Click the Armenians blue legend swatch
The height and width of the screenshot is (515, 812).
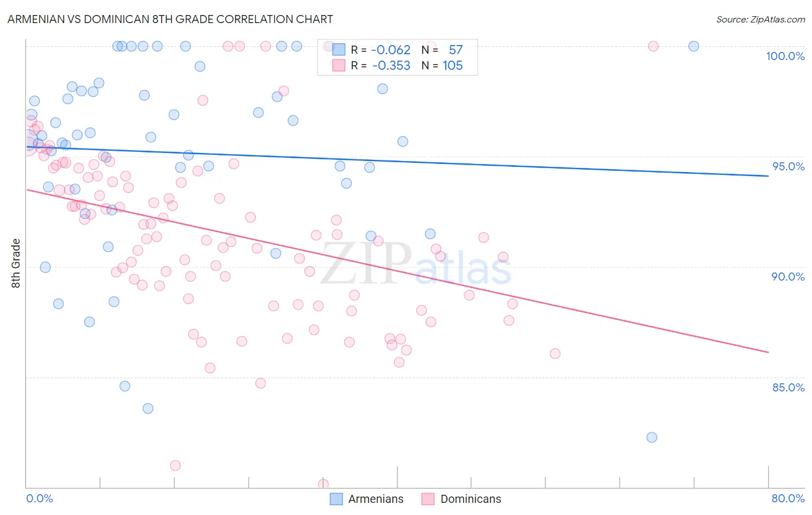(337, 499)
